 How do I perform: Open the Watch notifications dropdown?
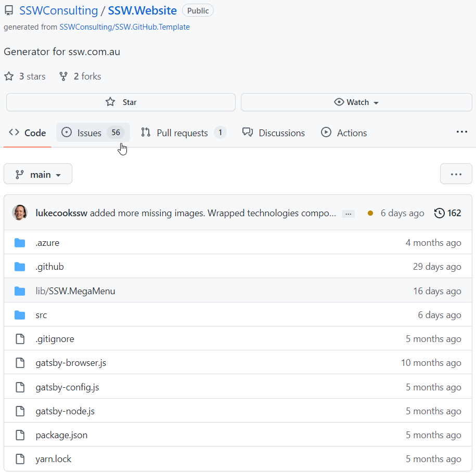[x=356, y=102]
